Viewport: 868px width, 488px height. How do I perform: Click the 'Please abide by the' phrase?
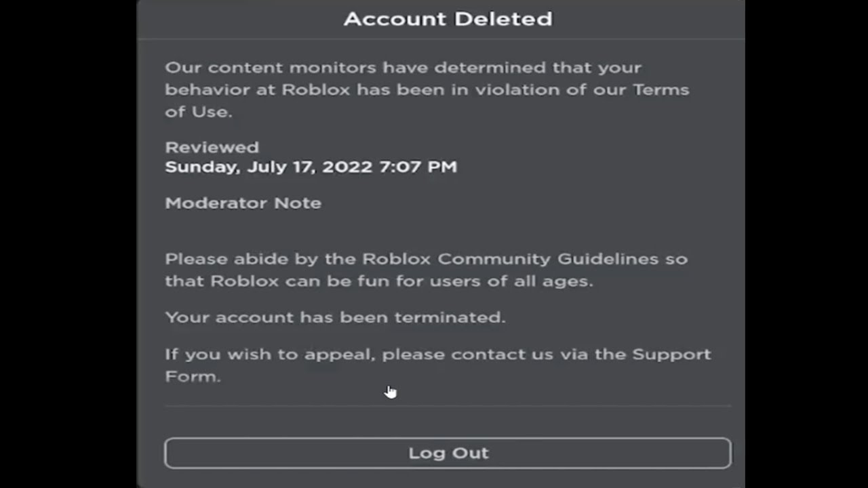260,259
